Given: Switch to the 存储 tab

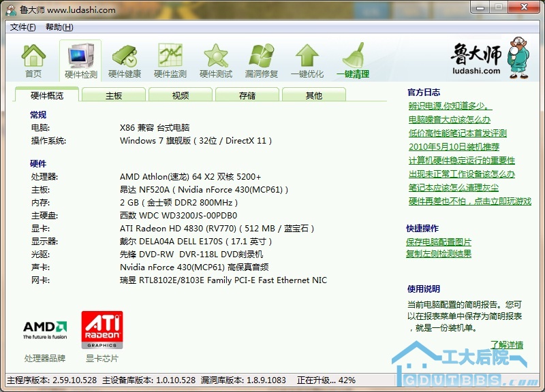Looking at the screenshot, I should (247, 96).
